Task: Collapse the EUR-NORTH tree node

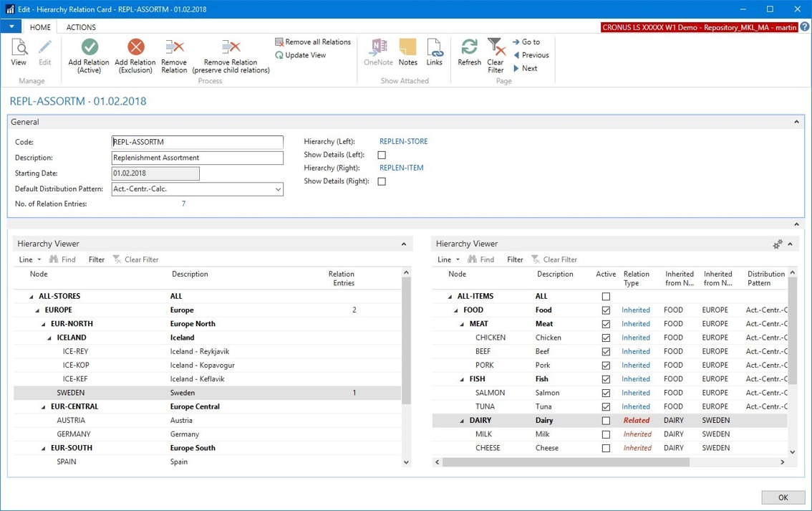Action: coord(44,324)
